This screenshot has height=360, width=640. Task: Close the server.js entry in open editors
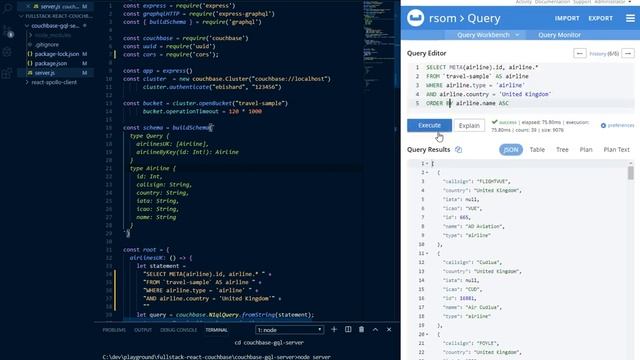point(28,7)
